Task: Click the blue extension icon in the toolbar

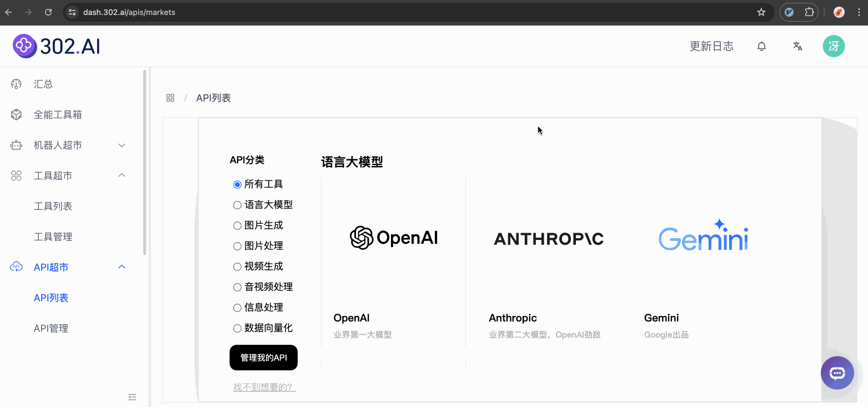Action: (789, 12)
